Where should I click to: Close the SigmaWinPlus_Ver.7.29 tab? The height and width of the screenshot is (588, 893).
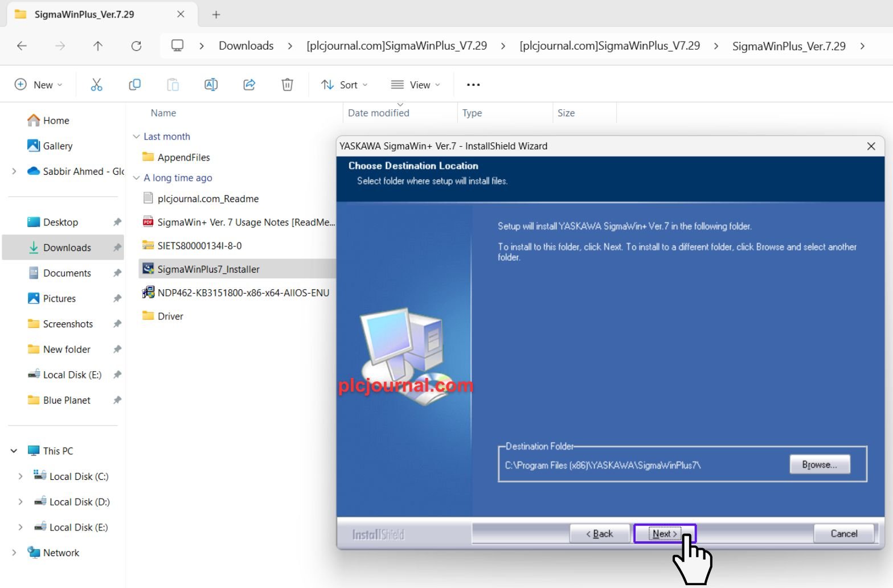coord(181,14)
